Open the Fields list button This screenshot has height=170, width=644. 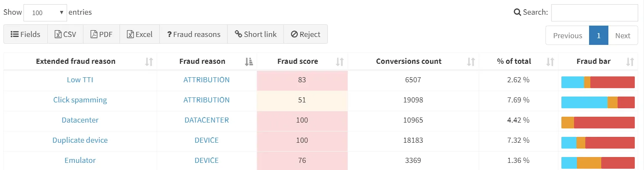coord(26,34)
